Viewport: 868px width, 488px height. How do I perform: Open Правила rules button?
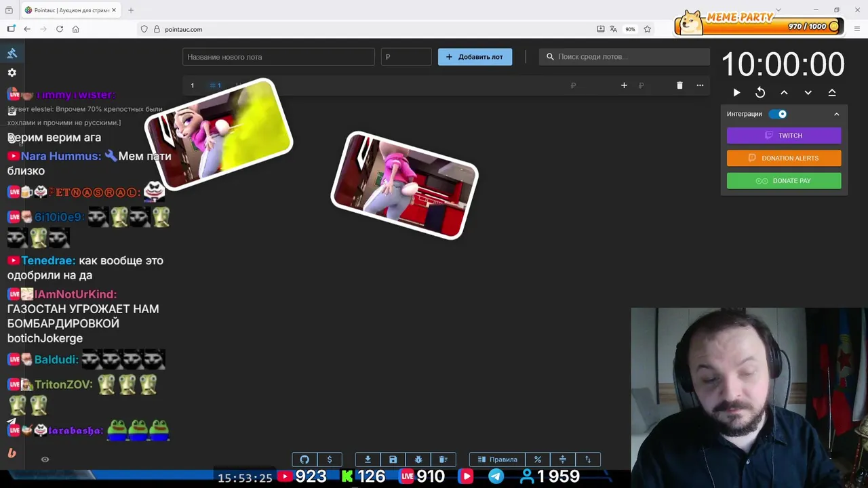pos(497,460)
